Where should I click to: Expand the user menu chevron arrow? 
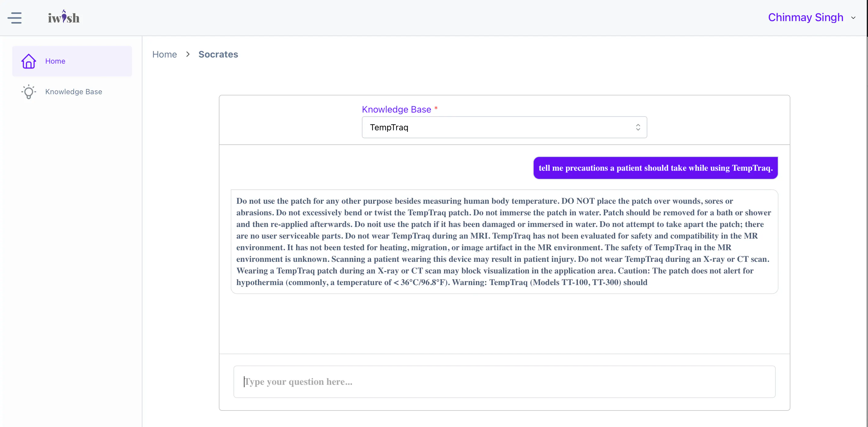click(853, 18)
